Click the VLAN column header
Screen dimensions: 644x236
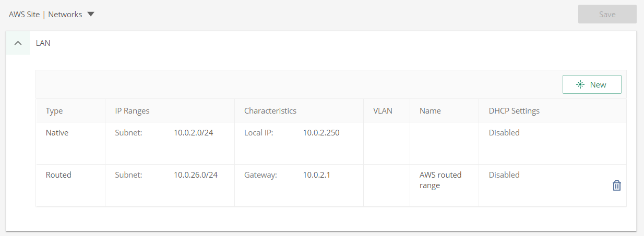coord(383,111)
